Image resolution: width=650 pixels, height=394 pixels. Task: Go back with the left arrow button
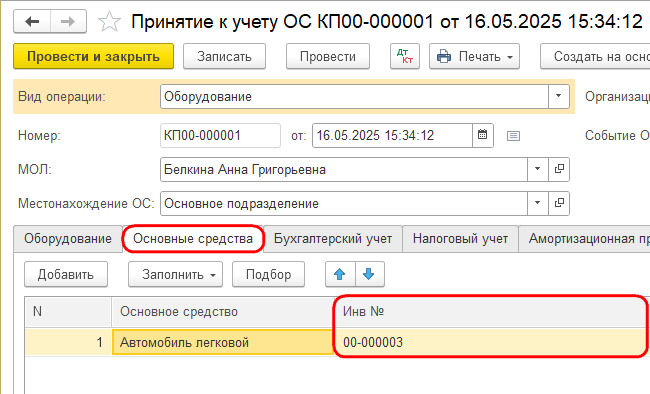pos(32,21)
